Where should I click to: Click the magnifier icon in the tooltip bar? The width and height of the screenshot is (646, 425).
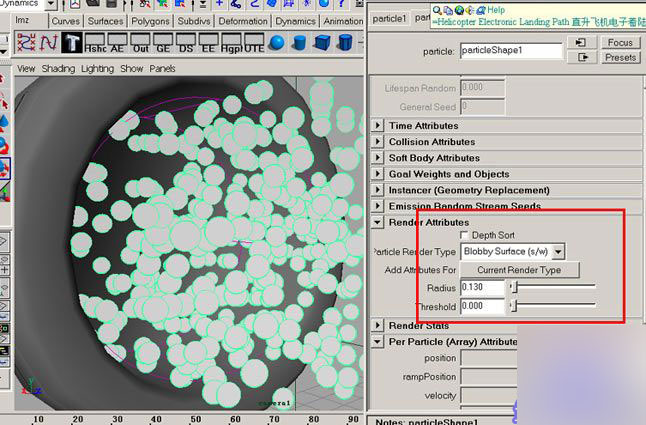[437, 10]
